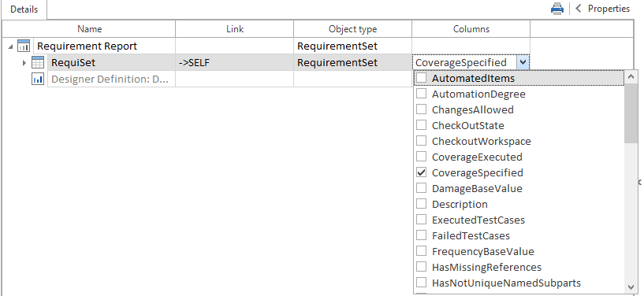644x296 pixels.
Task: Collapse the Requirement Report tree node
Action: 10,46
